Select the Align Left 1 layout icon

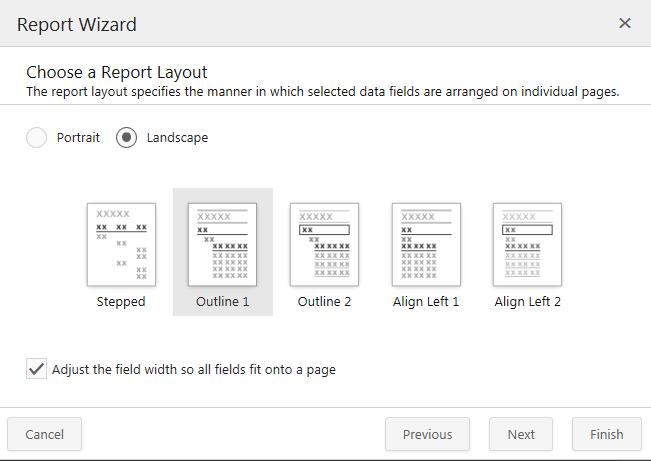(x=426, y=245)
